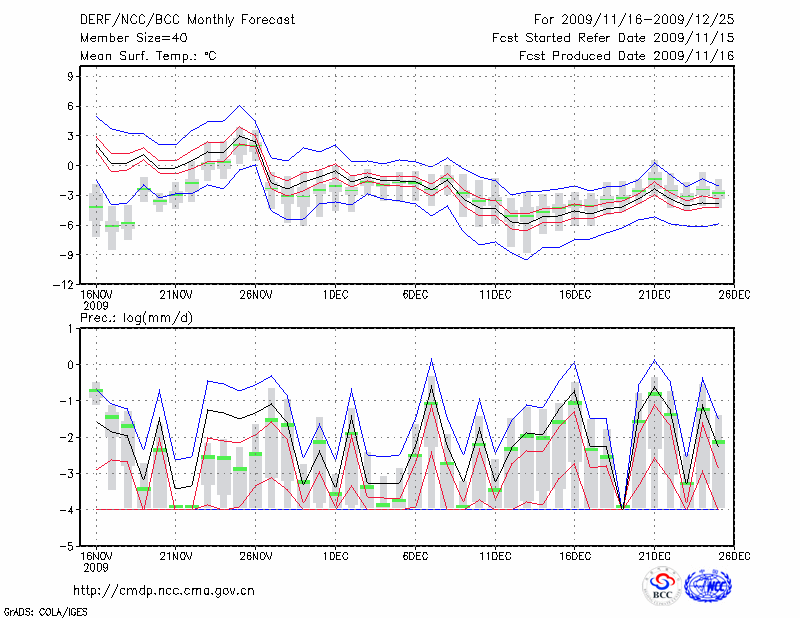
Task: Click 1DEC on the precipitation chart axis
Action: pos(335,556)
